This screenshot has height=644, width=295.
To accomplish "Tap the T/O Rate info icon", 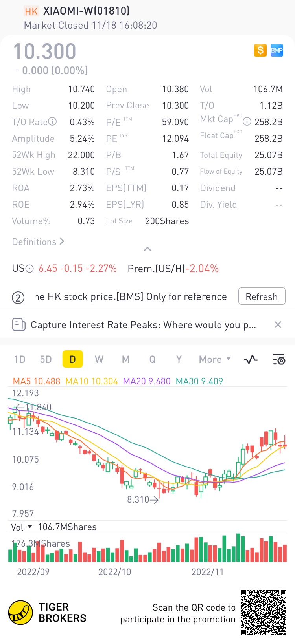I will 53,122.
